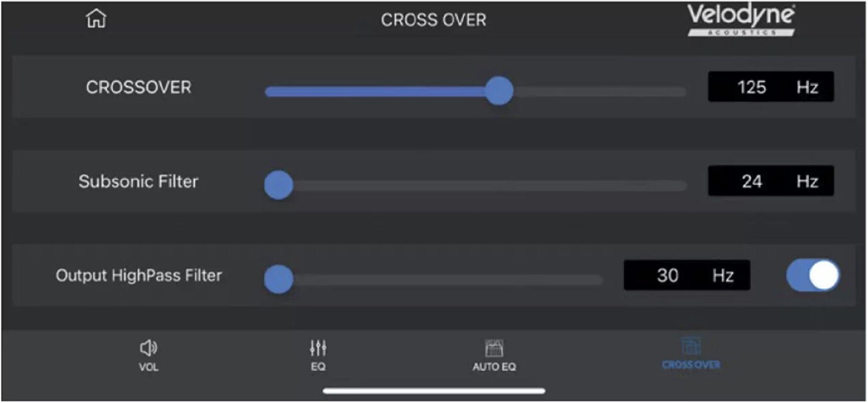
Task: Click the 125 Hz crossover value field
Action: 771,87
